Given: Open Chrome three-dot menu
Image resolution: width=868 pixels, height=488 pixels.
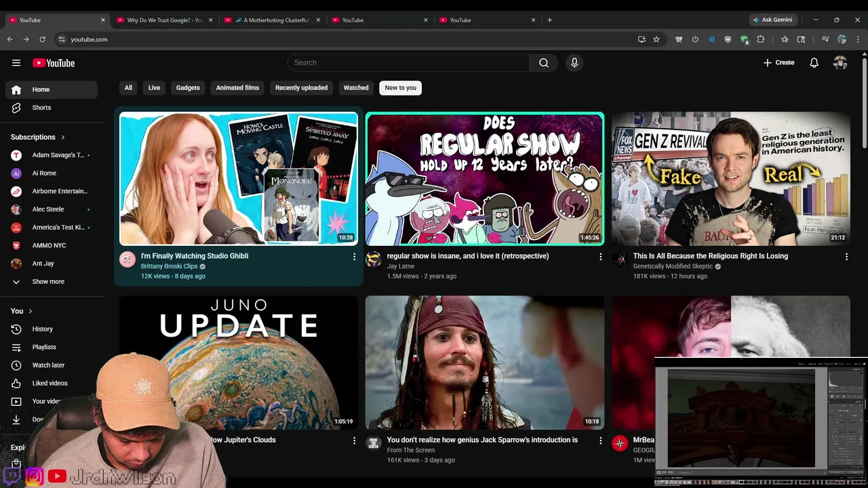Looking at the screenshot, I should click(858, 39).
